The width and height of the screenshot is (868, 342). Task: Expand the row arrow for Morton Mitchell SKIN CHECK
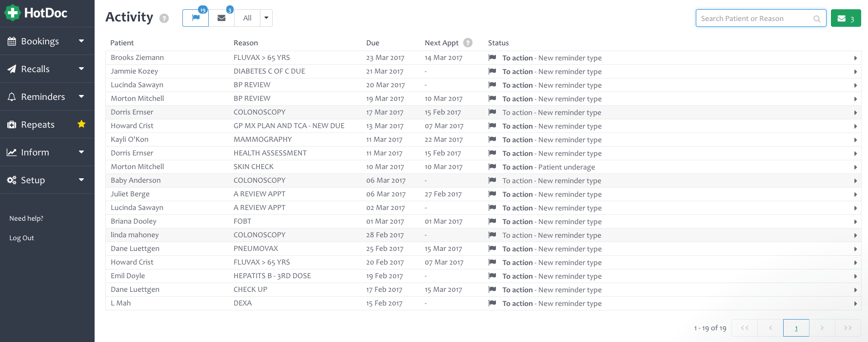point(855,167)
